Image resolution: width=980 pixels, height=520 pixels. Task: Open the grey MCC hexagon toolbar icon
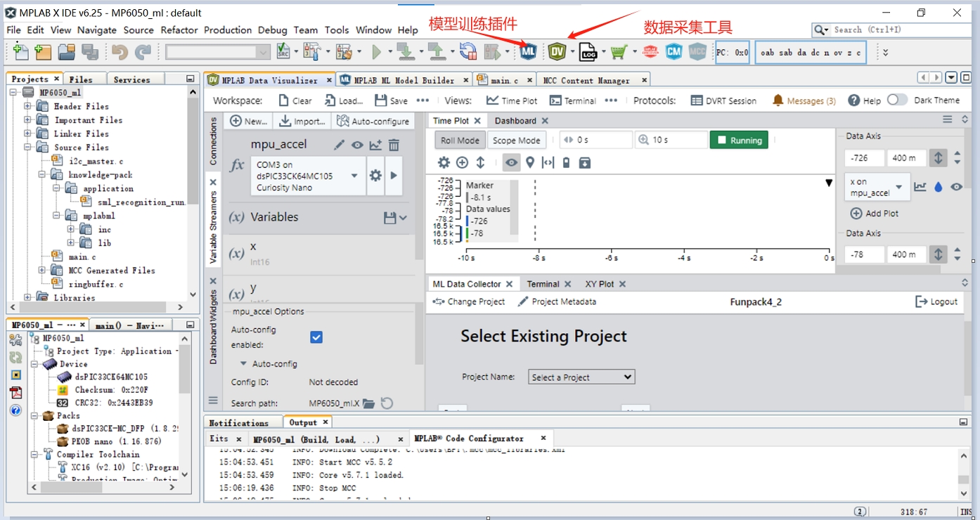tap(697, 52)
